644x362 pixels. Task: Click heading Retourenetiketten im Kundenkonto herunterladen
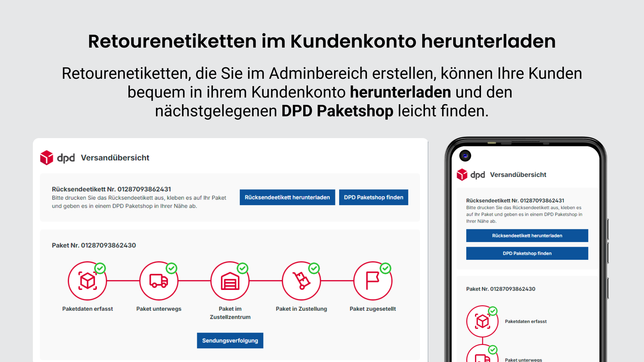pyautogui.click(x=322, y=41)
